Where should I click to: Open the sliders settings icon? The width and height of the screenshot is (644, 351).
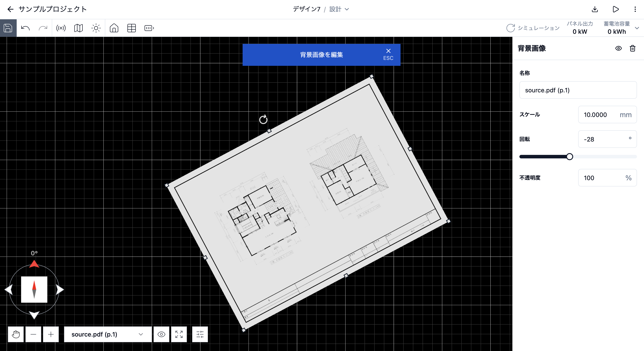[200, 334]
